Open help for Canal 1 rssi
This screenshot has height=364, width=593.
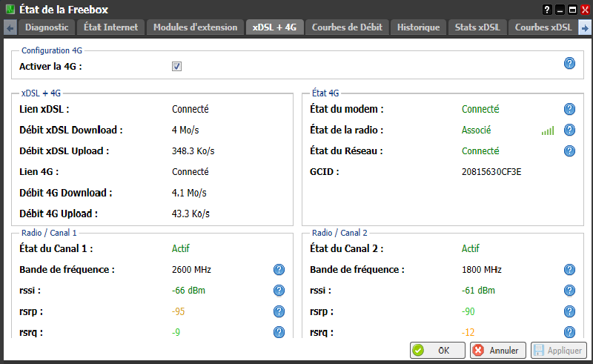[x=279, y=290]
